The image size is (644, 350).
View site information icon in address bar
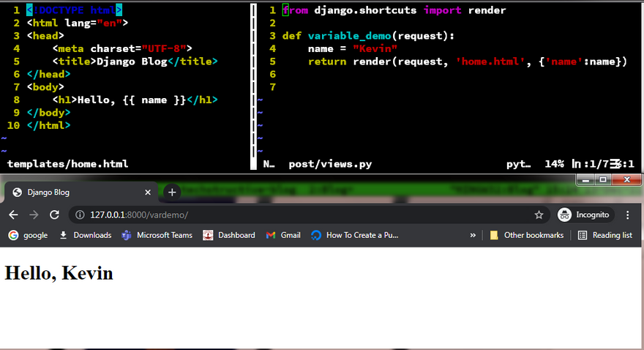(80, 215)
